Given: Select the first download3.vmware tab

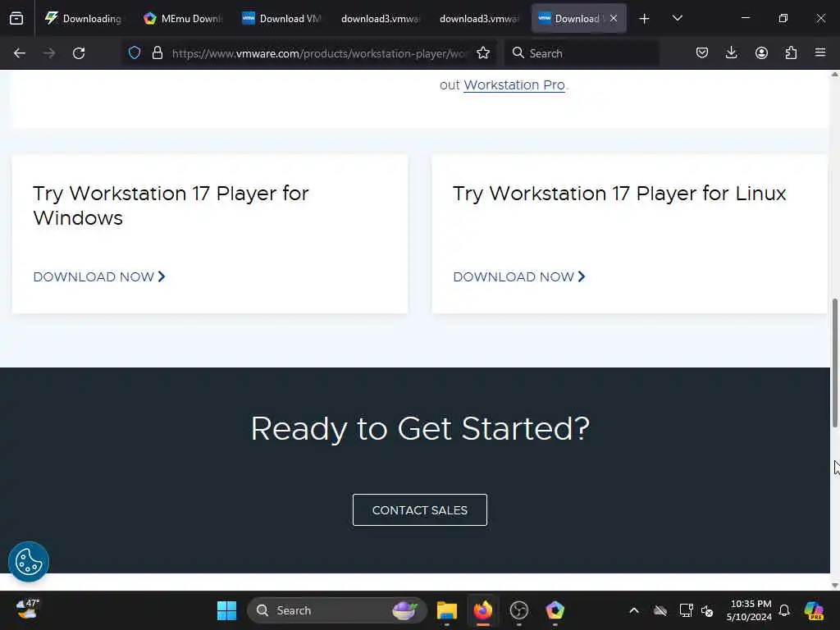Looking at the screenshot, I should click(381, 18).
